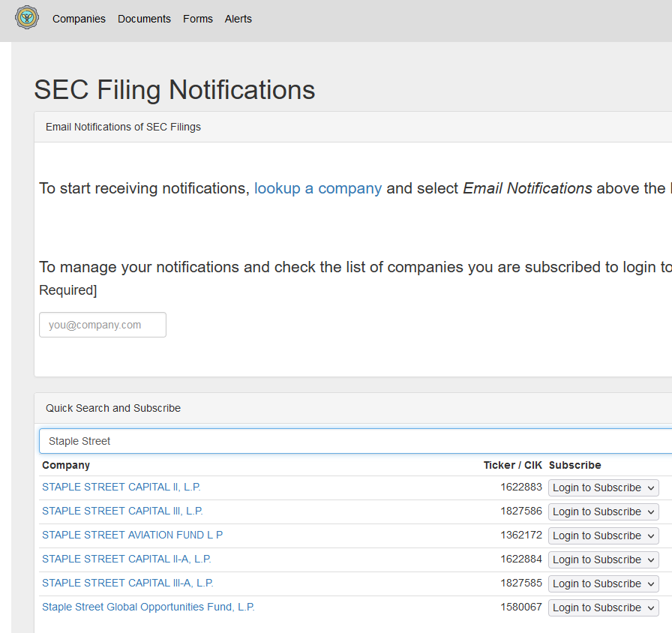Select the CIK value 1622884

(521, 559)
